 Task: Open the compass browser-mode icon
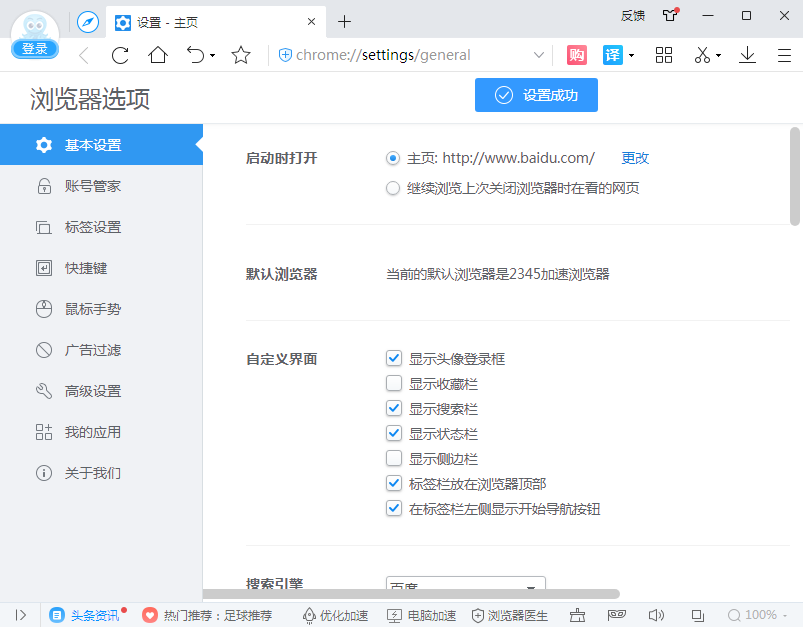click(x=88, y=23)
